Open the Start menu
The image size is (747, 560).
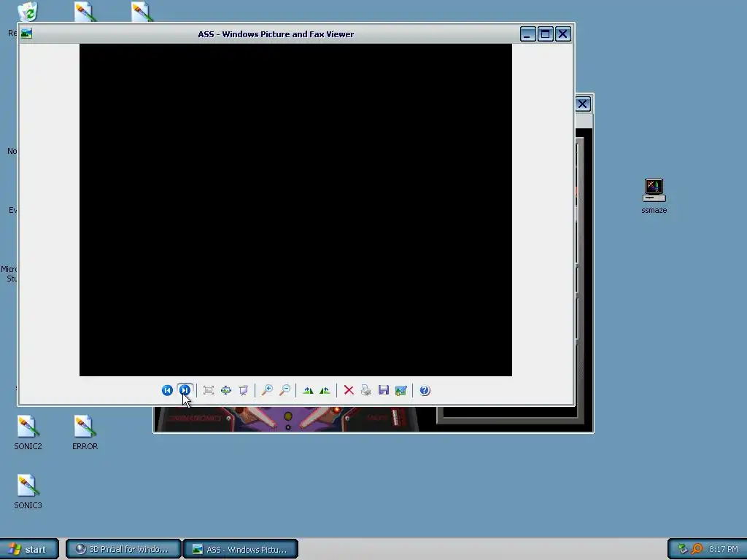(29, 549)
